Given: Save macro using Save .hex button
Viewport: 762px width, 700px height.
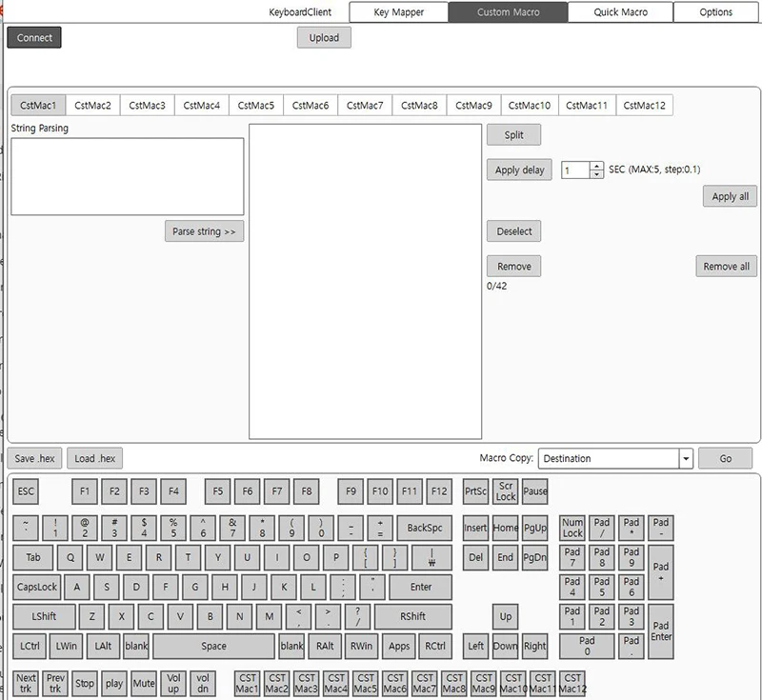Looking at the screenshot, I should coord(36,458).
